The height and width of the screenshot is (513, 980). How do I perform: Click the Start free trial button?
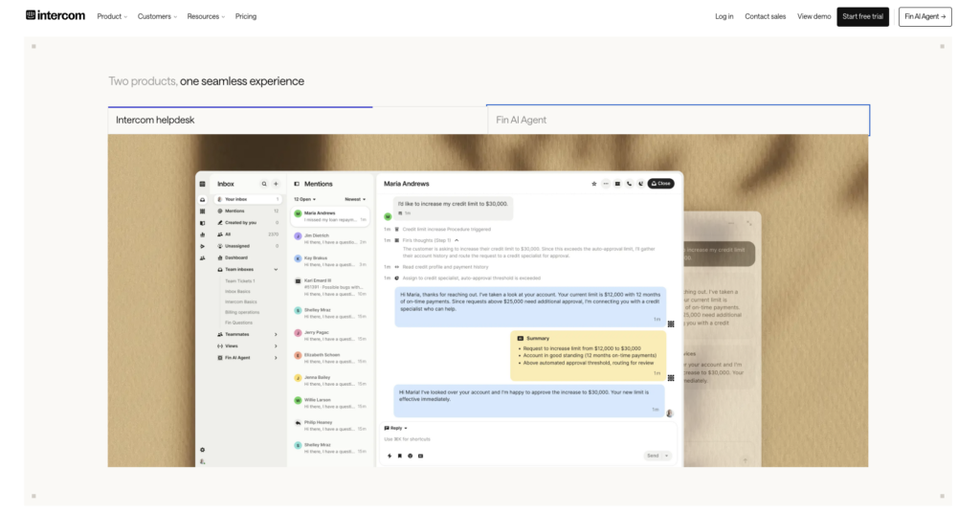click(862, 16)
